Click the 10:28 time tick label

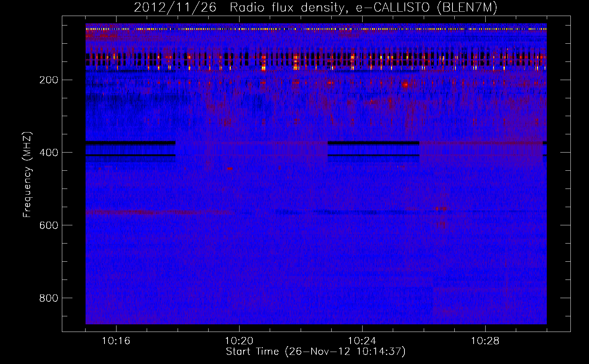tap(485, 341)
